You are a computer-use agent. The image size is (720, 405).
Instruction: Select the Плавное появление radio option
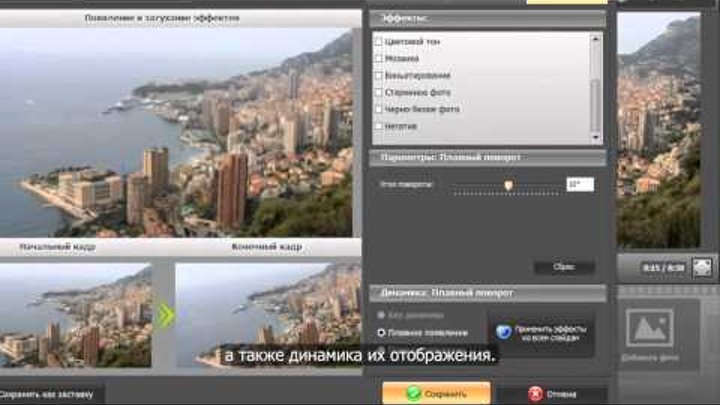coord(381,332)
